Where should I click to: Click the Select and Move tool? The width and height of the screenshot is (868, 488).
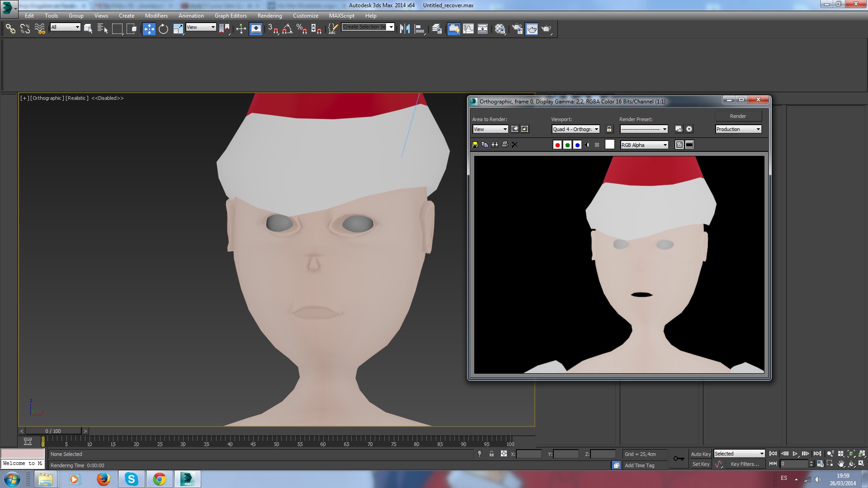click(x=149, y=29)
